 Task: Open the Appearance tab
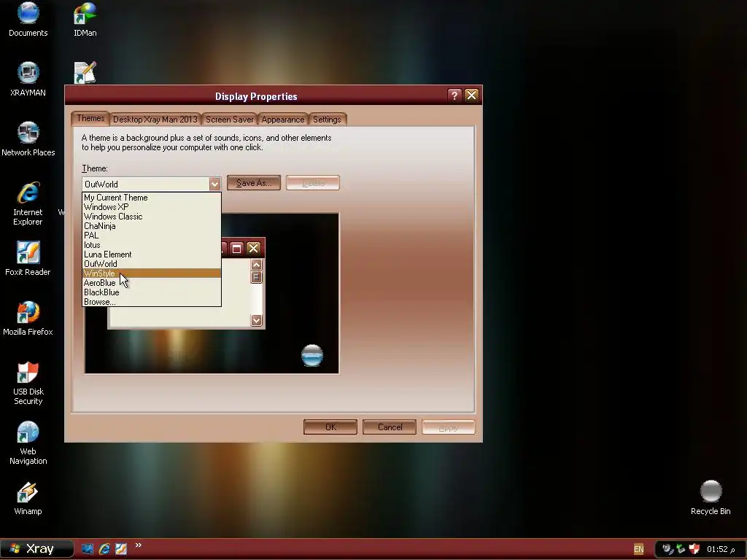point(283,120)
